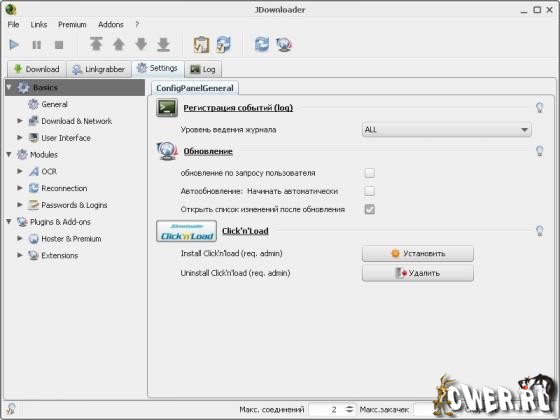Viewport: 560px width, 420px height.
Task: Click Удалить to uninstall Click'n'Load
Action: (x=418, y=273)
